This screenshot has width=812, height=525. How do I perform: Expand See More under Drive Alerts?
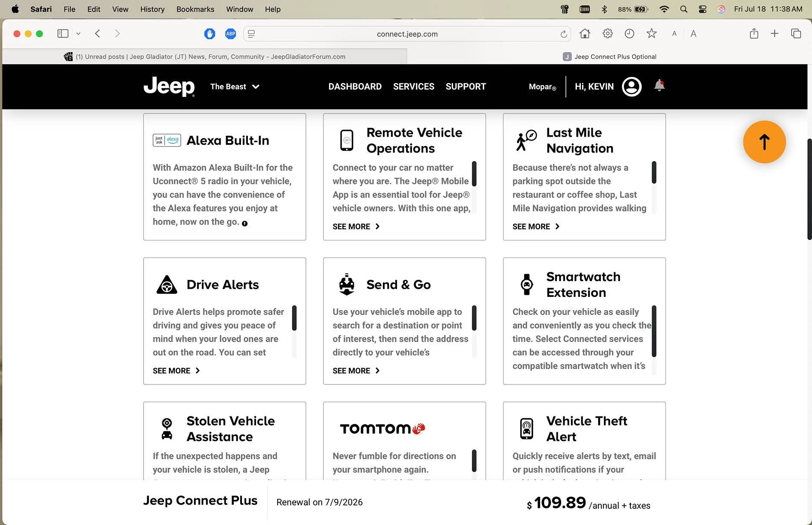click(x=176, y=371)
